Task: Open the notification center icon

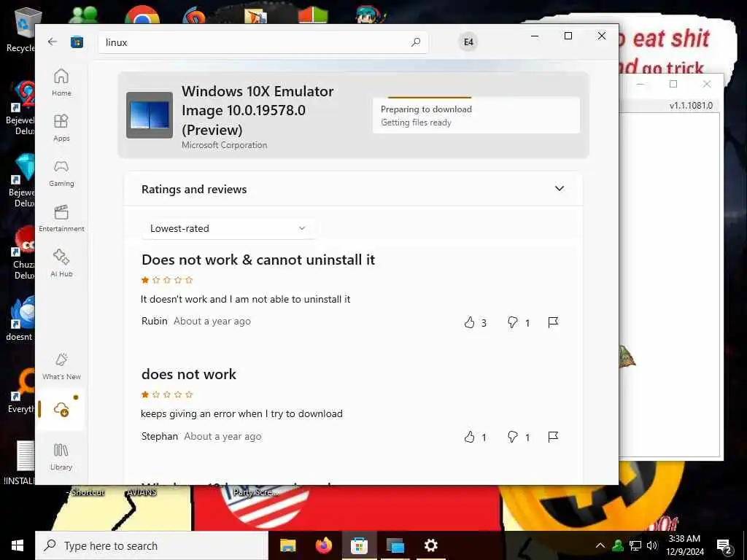Action: pos(724,545)
